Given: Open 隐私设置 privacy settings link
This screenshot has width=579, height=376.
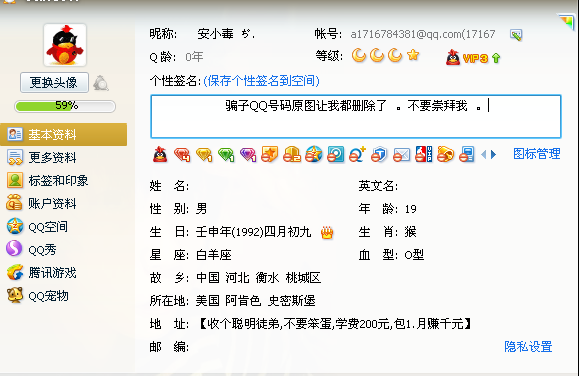Looking at the screenshot, I should point(528,346).
